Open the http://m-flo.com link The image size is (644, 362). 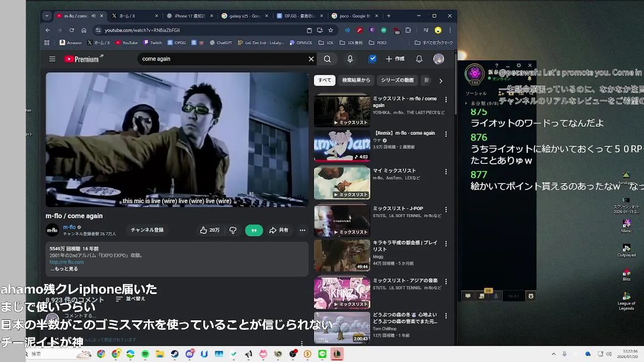pos(66,262)
